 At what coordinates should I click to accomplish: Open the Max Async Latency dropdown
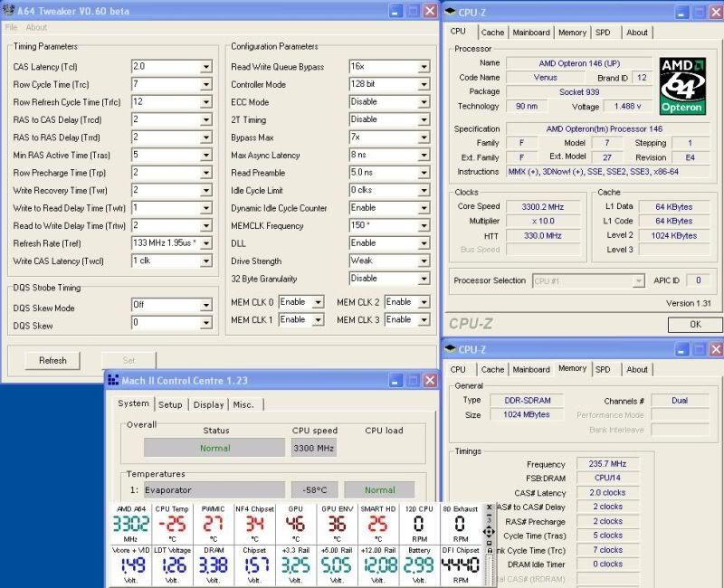(x=424, y=155)
